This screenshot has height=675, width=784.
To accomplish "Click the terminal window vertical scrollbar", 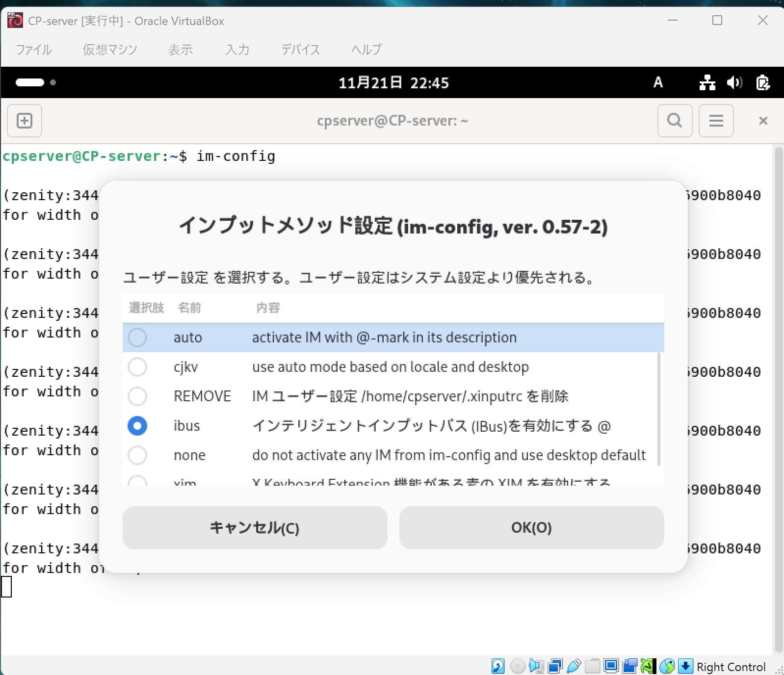I will pyautogui.click(x=778, y=400).
